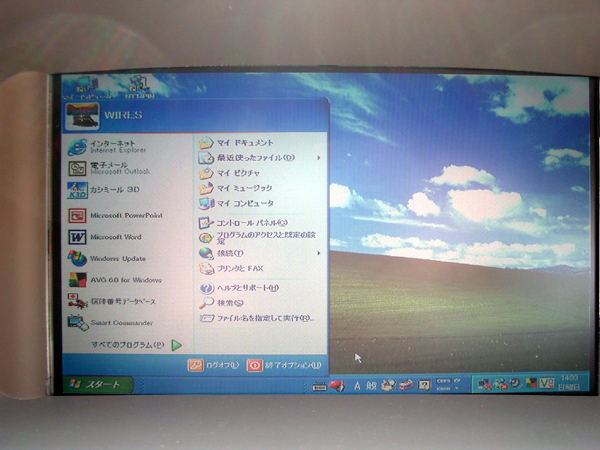Open language bar options dropdown arrow
Image resolution: width=600 pixels, height=450 pixels.
click(457, 388)
